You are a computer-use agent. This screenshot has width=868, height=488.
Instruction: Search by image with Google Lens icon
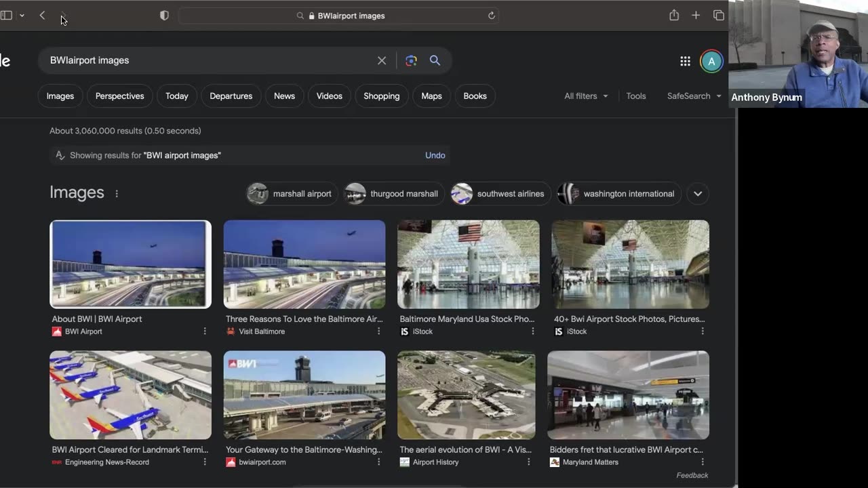pyautogui.click(x=411, y=60)
